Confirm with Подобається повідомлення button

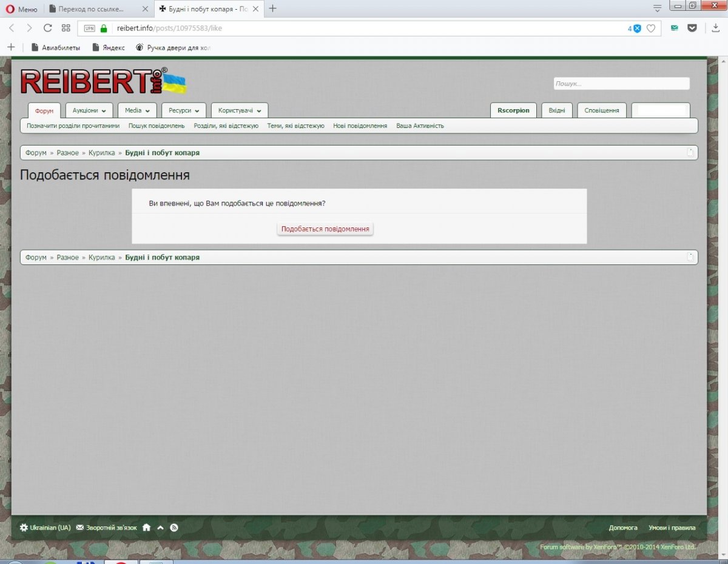click(x=325, y=229)
